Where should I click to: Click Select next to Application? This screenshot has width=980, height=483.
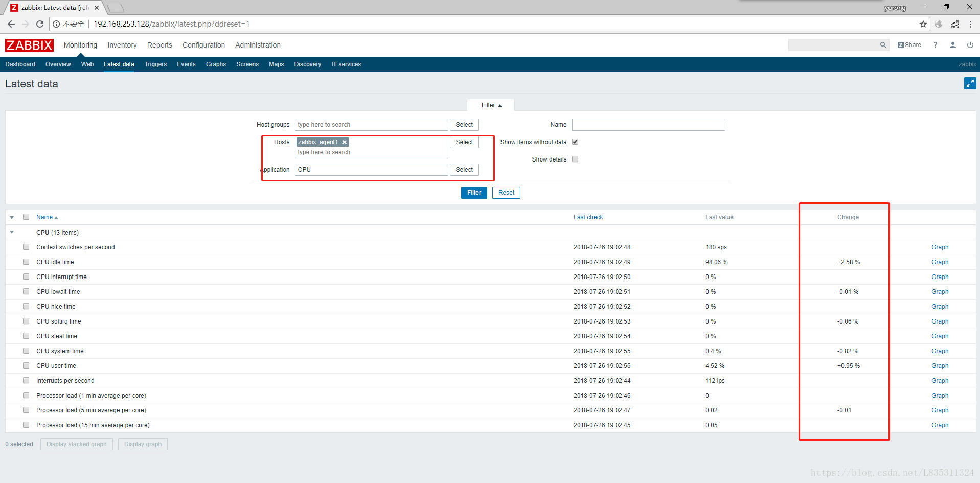click(464, 170)
